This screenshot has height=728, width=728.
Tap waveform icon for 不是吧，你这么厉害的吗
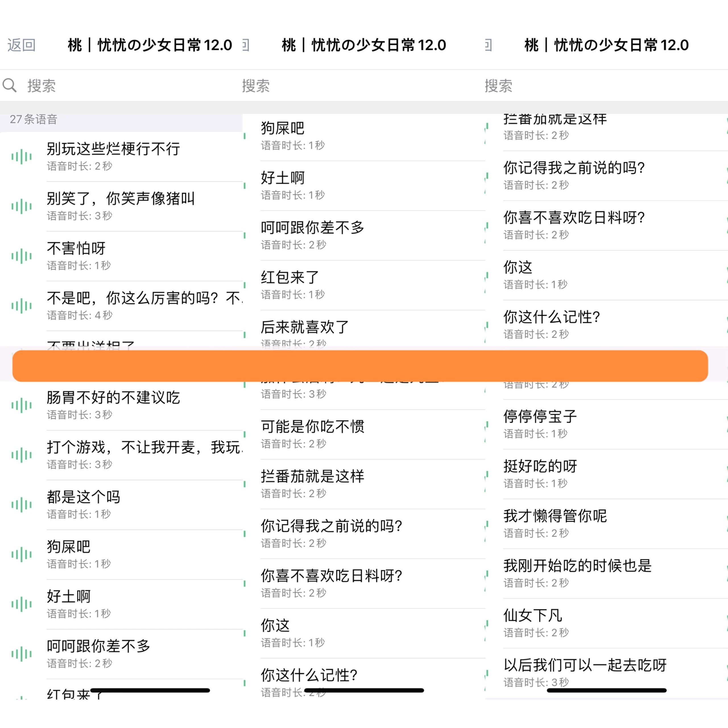click(22, 306)
